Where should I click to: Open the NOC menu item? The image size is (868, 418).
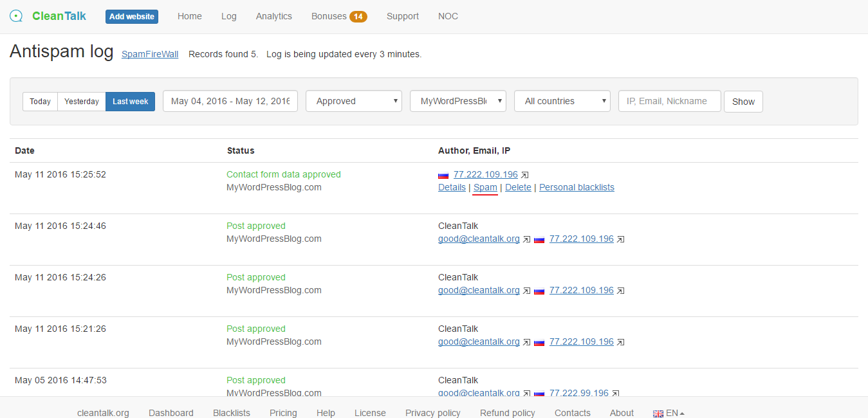(x=448, y=16)
